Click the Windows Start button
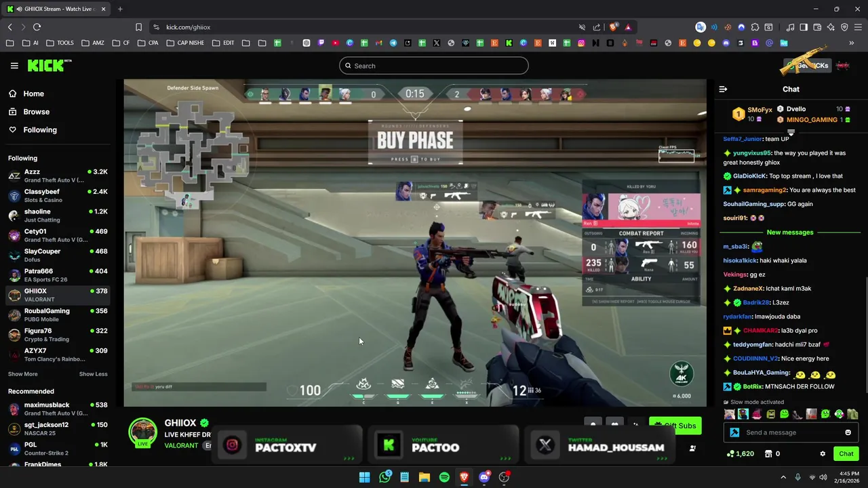The height and width of the screenshot is (488, 868). (365, 477)
